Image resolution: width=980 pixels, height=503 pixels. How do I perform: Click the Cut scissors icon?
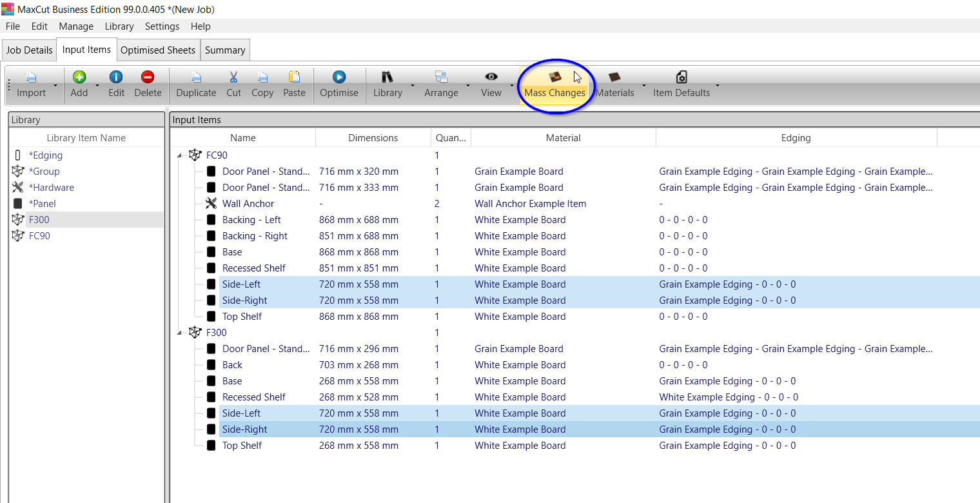pos(233,77)
